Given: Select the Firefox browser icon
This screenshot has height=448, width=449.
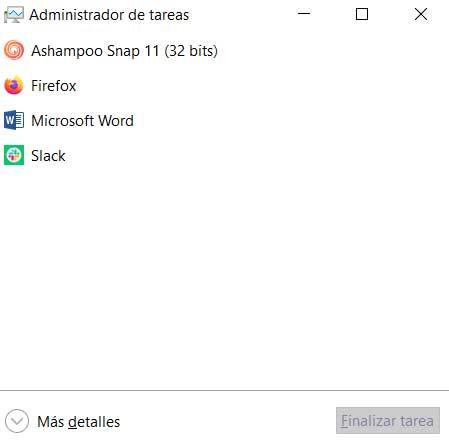Looking at the screenshot, I should click(14, 85).
